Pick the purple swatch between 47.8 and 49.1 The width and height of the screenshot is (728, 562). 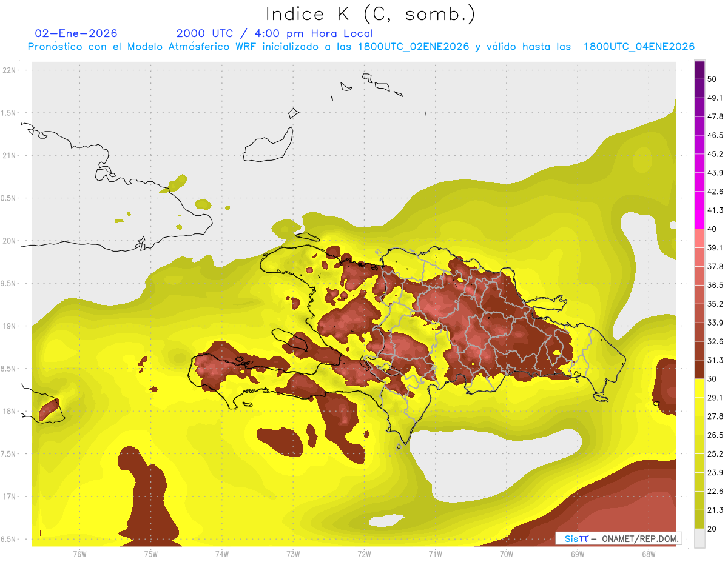[699, 107]
